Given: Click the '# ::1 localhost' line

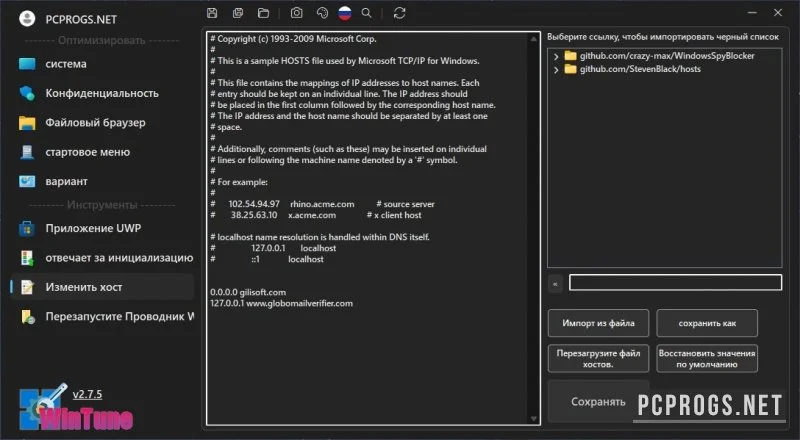Looking at the screenshot, I should (x=267, y=259).
